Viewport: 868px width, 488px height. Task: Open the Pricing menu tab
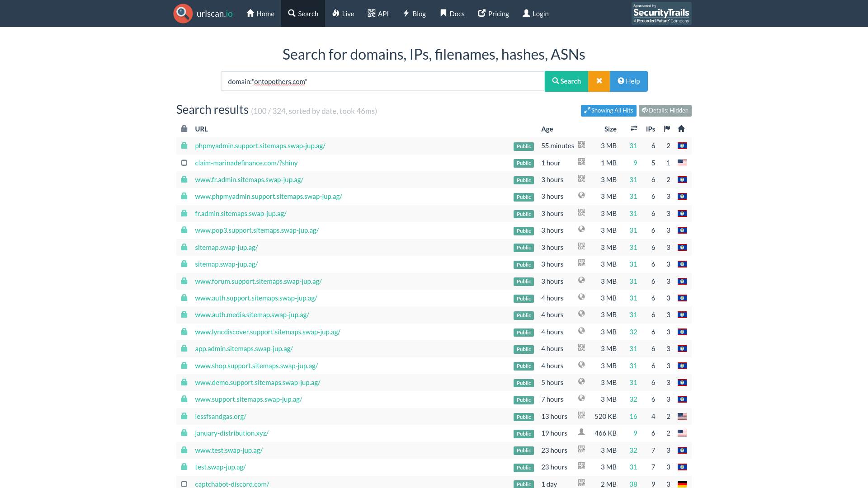coord(493,13)
